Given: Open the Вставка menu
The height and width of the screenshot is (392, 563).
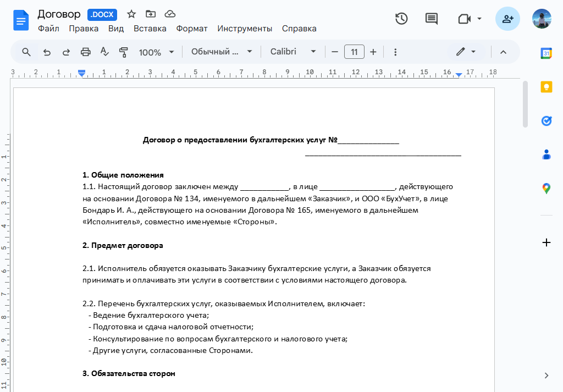Looking at the screenshot, I should coord(150,29).
